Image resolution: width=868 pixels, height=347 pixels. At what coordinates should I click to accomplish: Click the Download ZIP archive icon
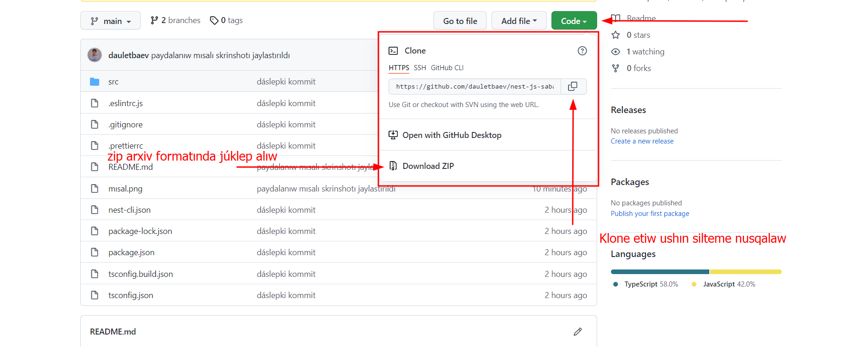click(x=393, y=166)
